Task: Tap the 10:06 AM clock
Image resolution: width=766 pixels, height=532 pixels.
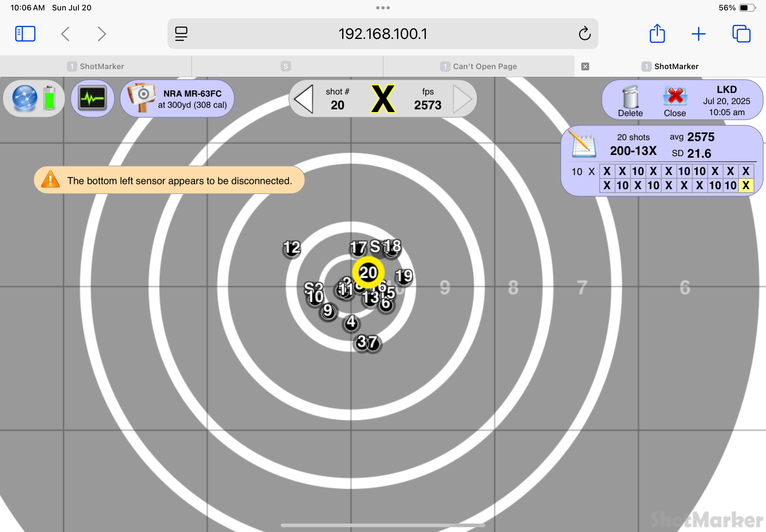Action: point(27,8)
